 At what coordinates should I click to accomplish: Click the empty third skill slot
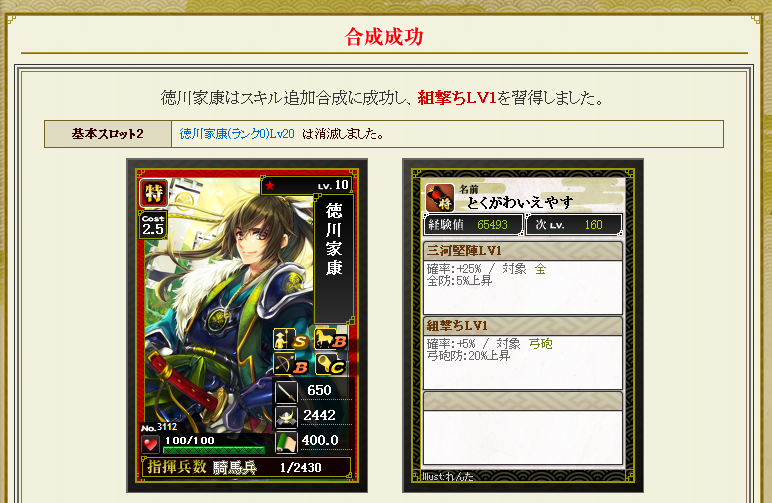coord(523,428)
